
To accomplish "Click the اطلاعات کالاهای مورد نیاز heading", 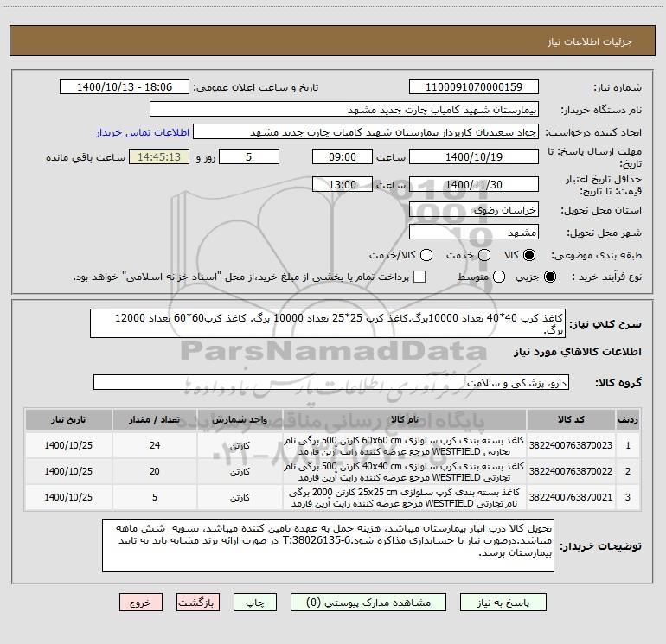I will [x=577, y=352].
